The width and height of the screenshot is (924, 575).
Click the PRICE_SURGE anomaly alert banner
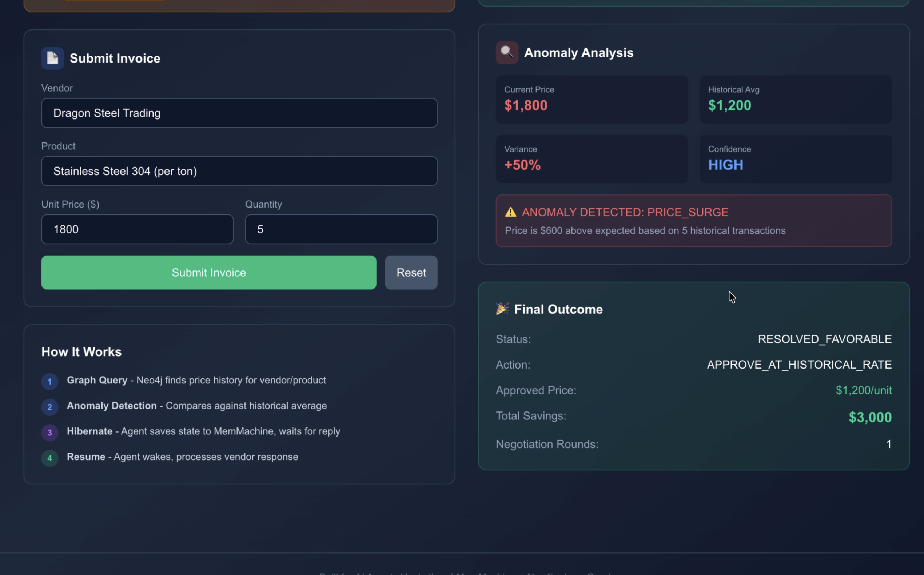(x=693, y=221)
